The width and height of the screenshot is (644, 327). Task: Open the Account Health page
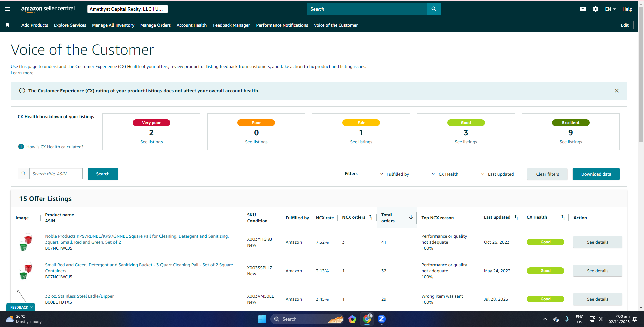click(192, 25)
